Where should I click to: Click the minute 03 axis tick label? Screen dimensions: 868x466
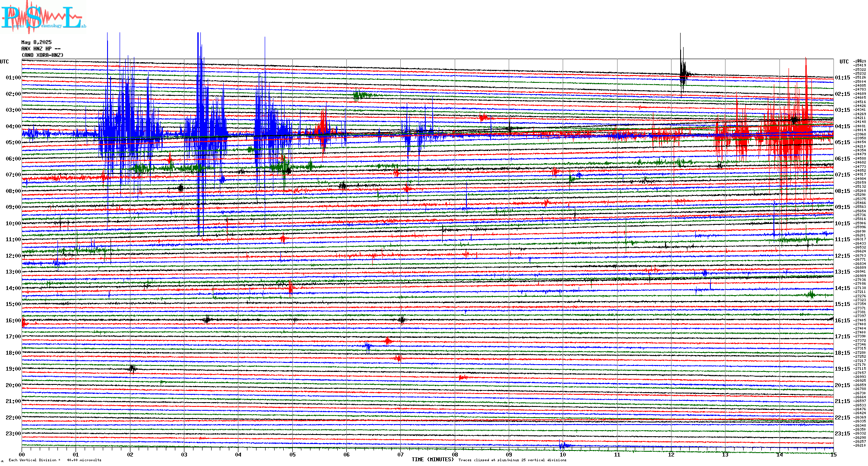pyautogui.click(x=184, y=455)
